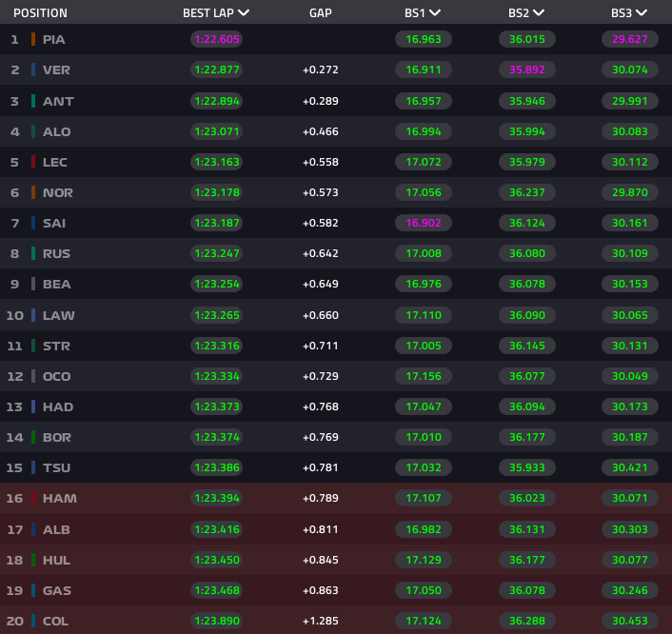Click NOR's BS3 time 29.870
This screenshot has height=634, width=672.
pyautogui.click(x=629, y=192)
